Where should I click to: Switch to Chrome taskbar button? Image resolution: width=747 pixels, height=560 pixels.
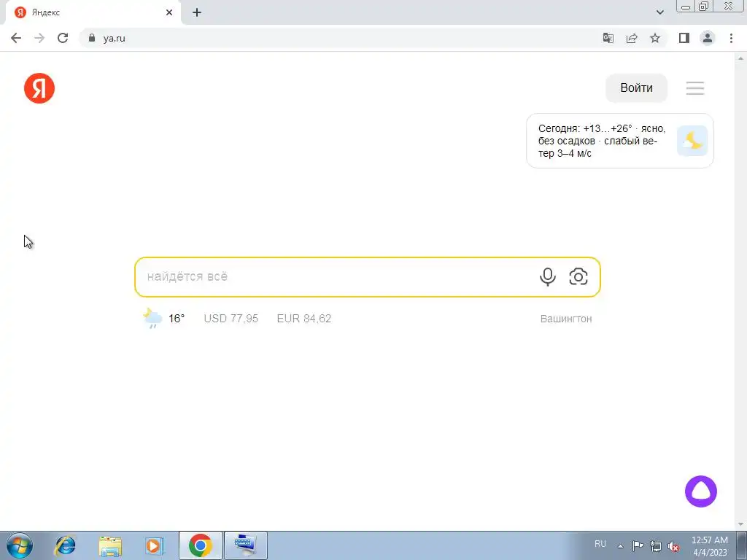201,545
